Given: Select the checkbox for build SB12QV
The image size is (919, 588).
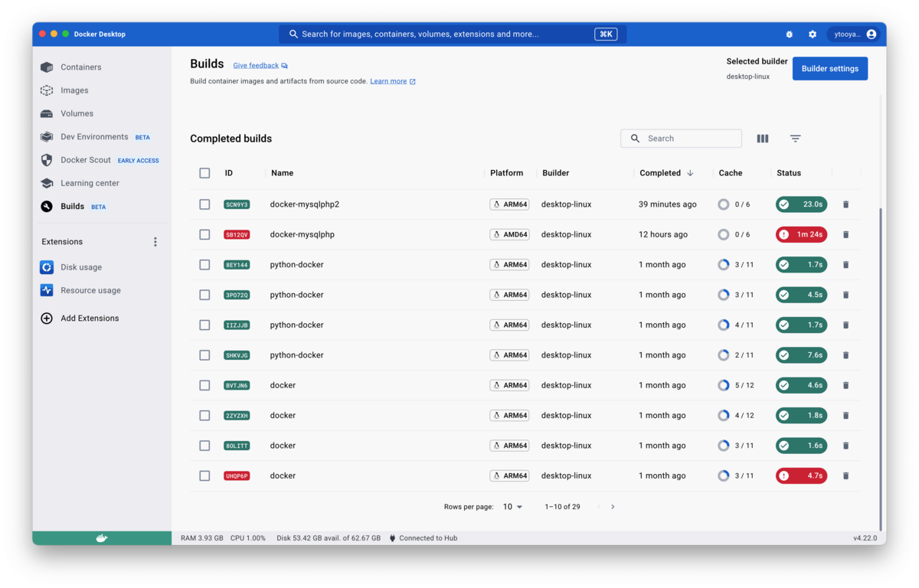Looking at the screenshot, I should click(204, 234).
